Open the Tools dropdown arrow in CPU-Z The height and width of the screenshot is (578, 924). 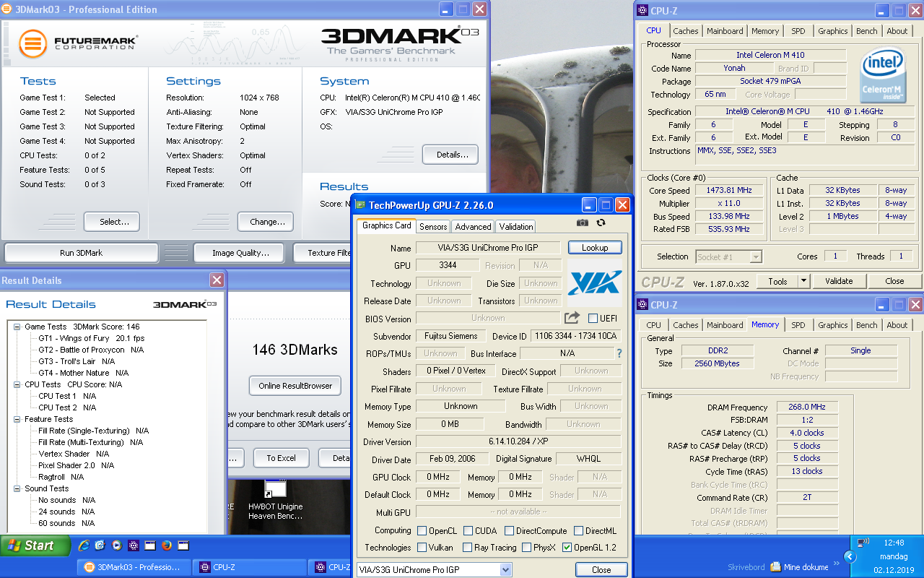pyautogui.click(x=803, y=281)
